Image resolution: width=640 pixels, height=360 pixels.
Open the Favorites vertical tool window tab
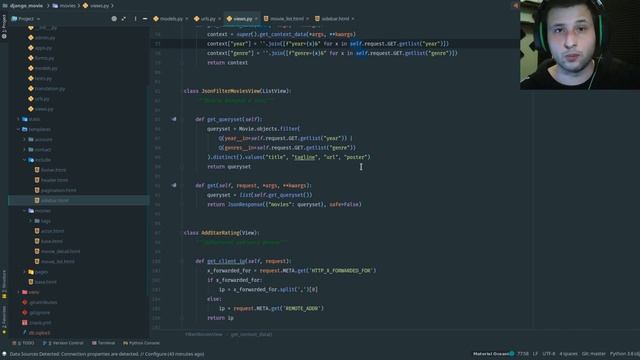pos(4,319)
